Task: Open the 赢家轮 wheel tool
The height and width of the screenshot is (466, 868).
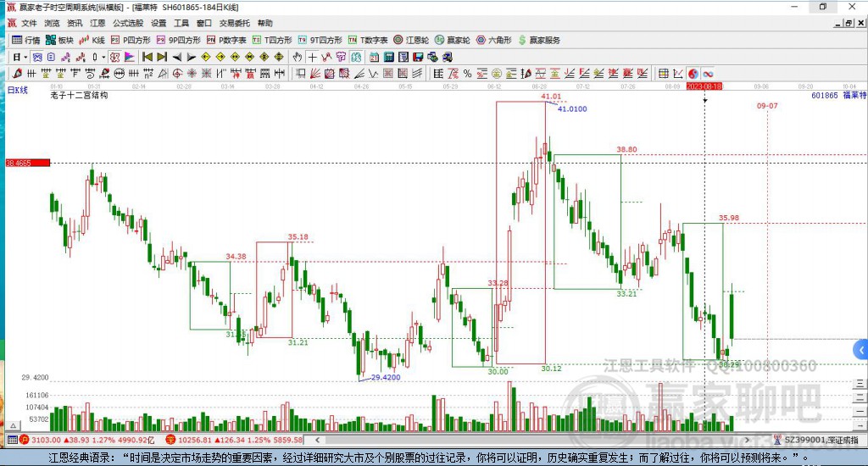Action: [453, 40]
